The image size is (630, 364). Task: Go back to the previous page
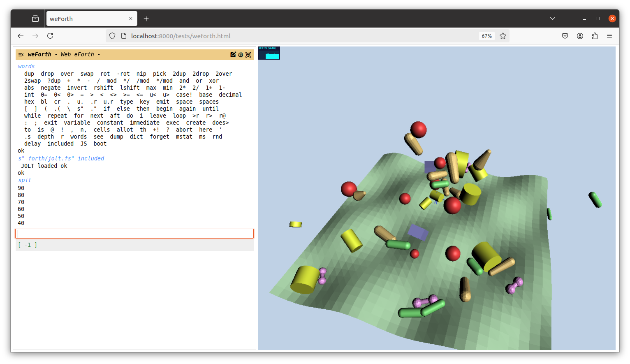click(21, 36)
